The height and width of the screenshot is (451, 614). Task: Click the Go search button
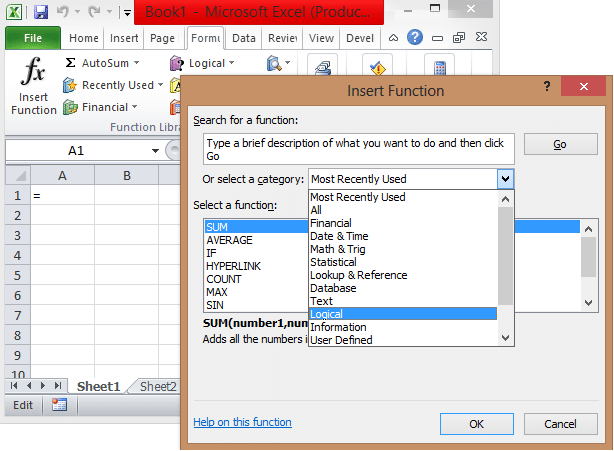[560, 144]
